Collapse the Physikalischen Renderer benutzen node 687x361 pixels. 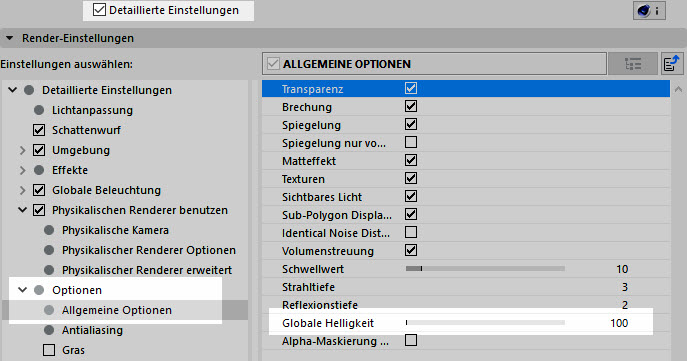(x=23, y=210)
